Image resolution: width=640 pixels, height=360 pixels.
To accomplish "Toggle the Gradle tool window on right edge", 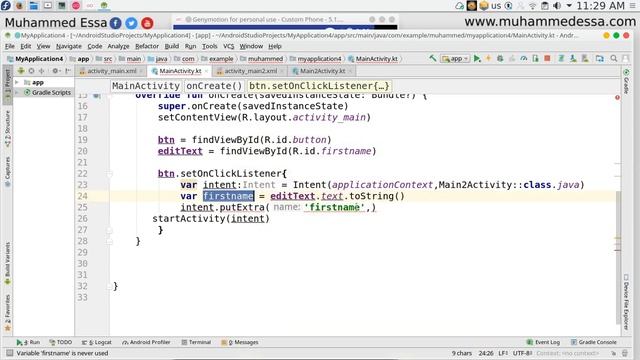I will click(626, 82).
